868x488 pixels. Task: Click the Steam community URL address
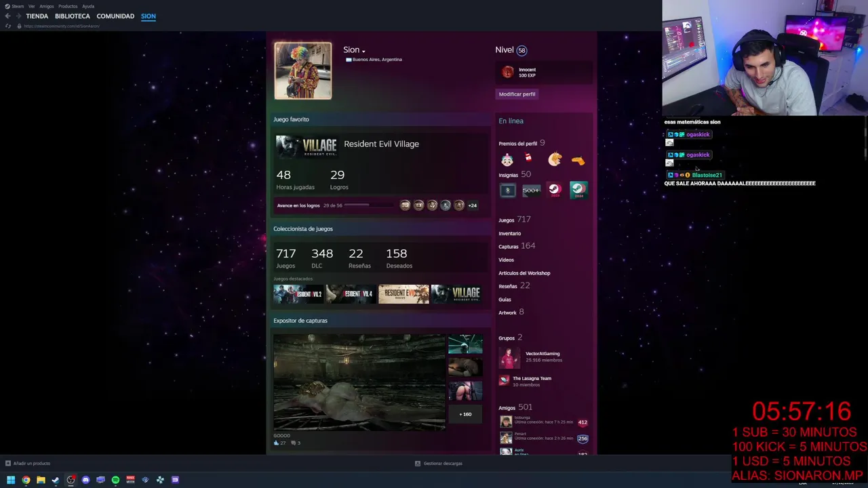(62, 26)
